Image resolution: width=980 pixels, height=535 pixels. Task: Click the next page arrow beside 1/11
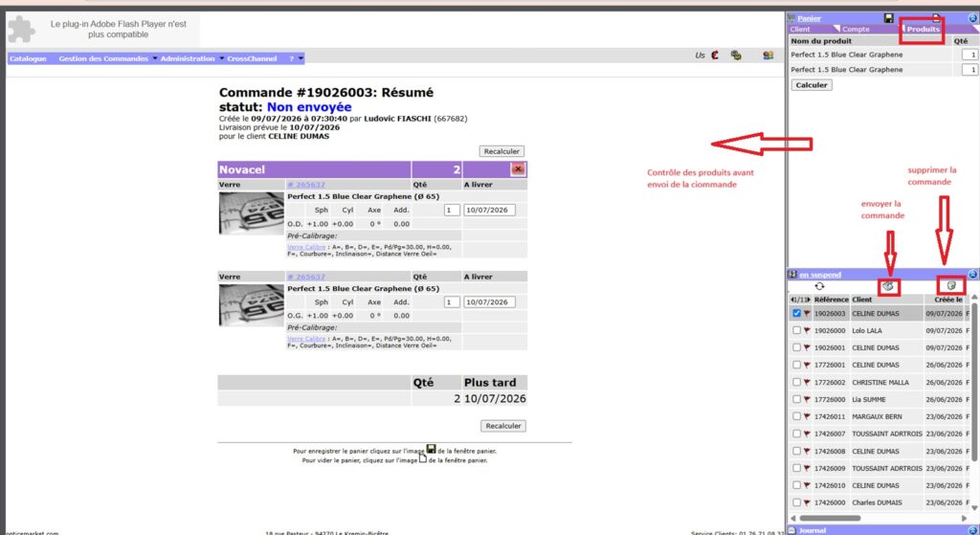pos(809,300)
